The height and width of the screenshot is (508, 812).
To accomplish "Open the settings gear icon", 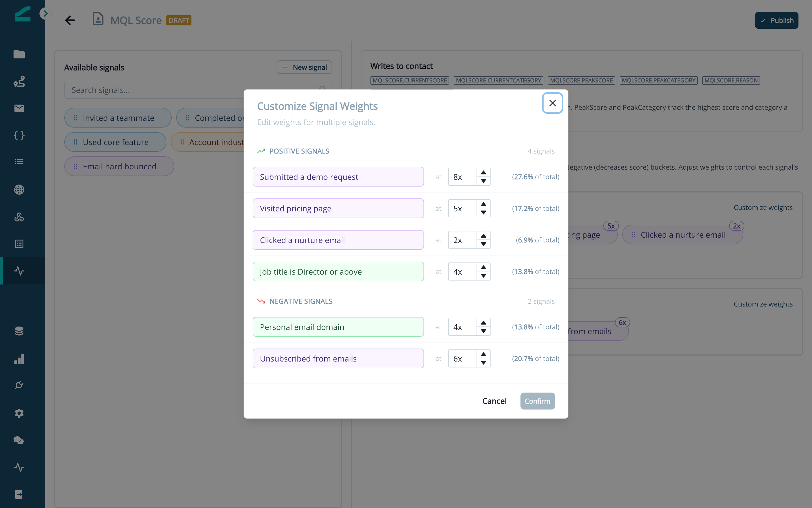I will (19, 413).
